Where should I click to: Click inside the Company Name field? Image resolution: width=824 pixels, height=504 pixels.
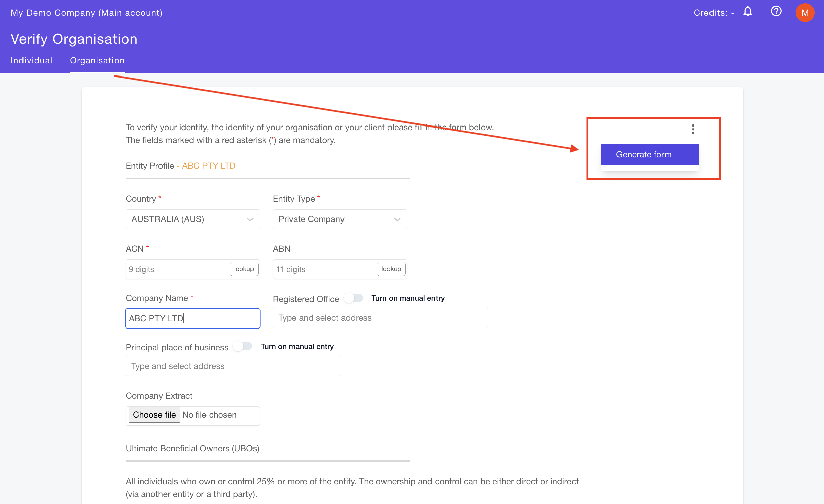[x=192, y=318]
